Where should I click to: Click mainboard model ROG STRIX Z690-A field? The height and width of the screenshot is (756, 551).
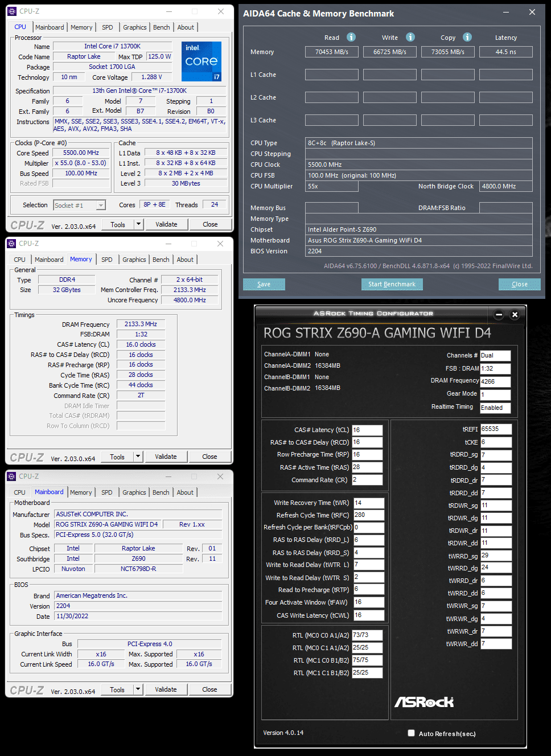(108, 524)
